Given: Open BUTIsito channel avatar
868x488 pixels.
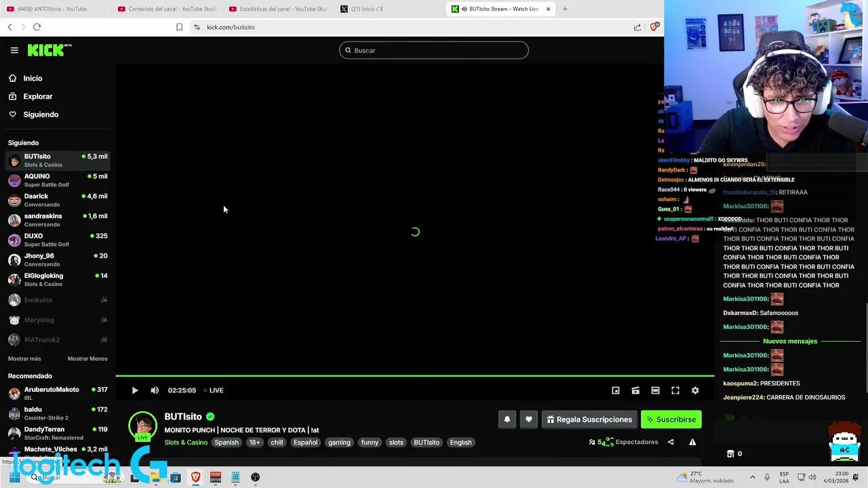Looking at the screenshot, I should pos(142,426).
